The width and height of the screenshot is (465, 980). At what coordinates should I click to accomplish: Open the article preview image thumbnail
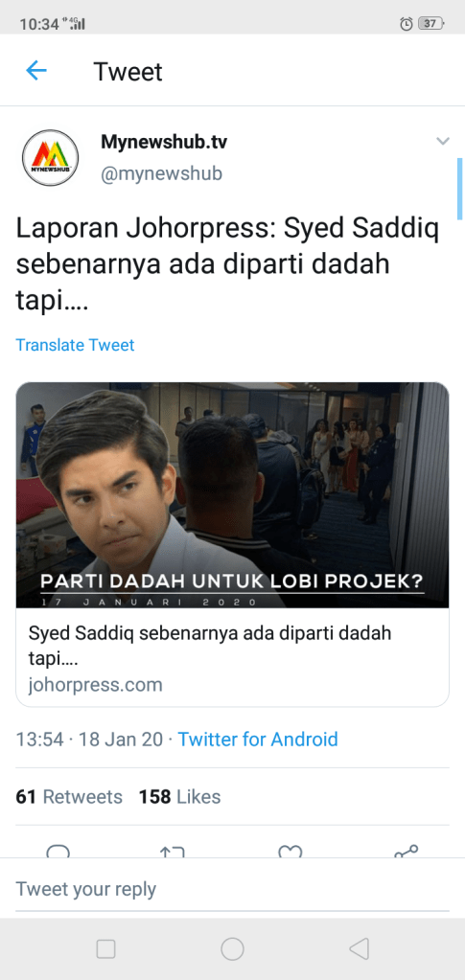pos(232,494)
